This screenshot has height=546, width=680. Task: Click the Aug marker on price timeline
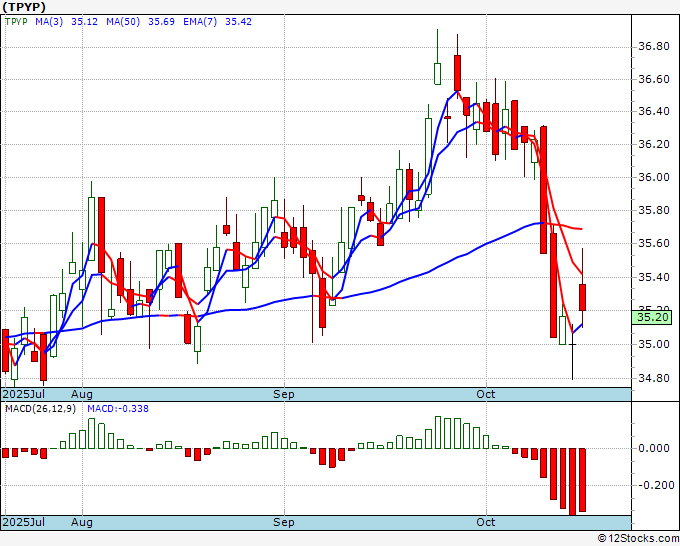(x=82, y=394)
